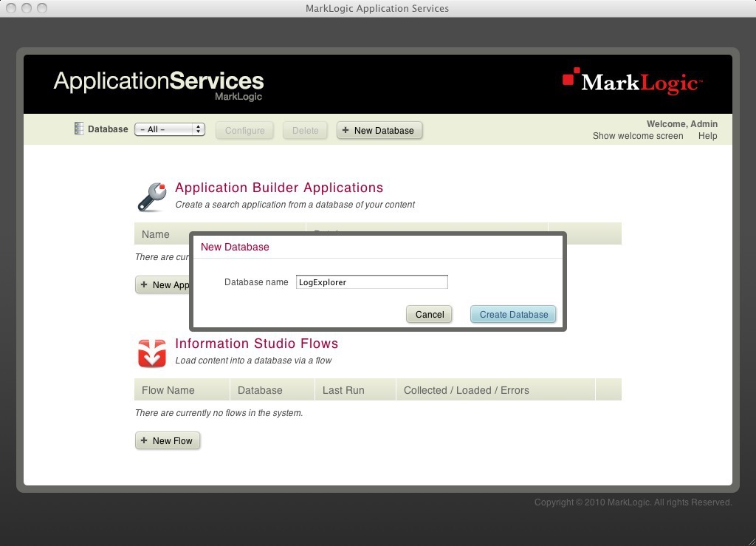Click the database stack icon in toolbar
756x546 pixels.
78,129
